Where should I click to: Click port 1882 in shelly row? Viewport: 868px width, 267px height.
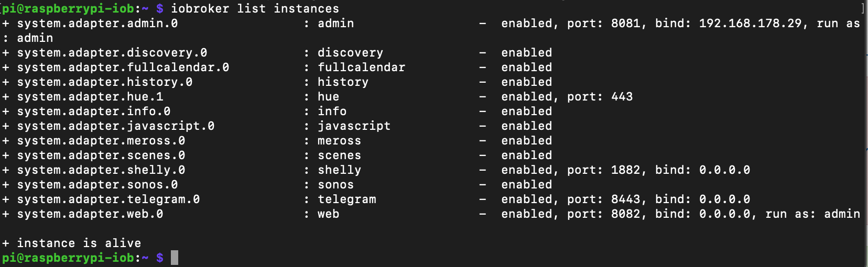626,170
